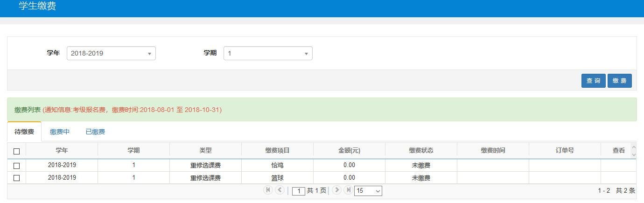Toggle the select-all checkbox in table header
The height and width of the screenshot is (203, 644).
pyautogui.click(x=17, y=151)
